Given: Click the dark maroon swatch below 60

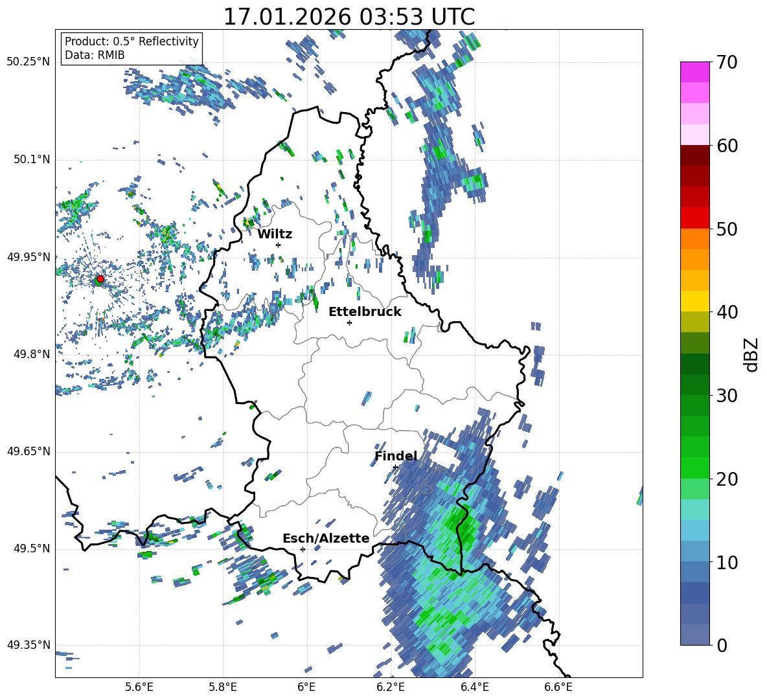Looking at the screenshot, I should coord(694,155).
